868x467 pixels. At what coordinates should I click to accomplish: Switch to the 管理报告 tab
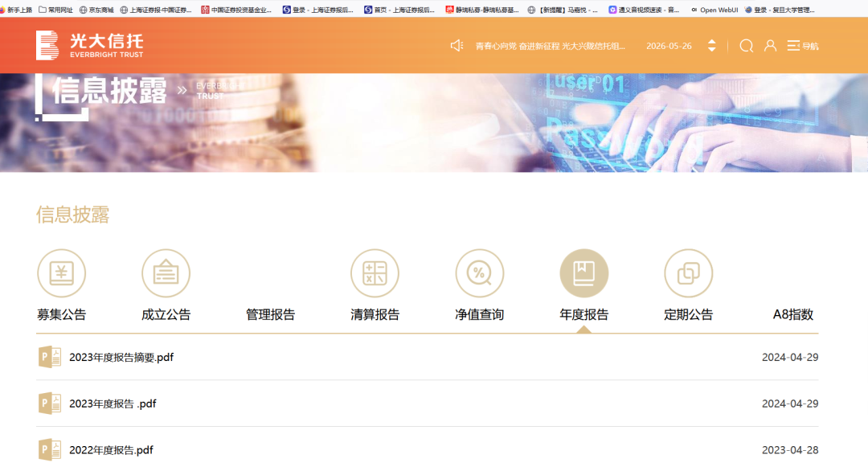(270, 315)
